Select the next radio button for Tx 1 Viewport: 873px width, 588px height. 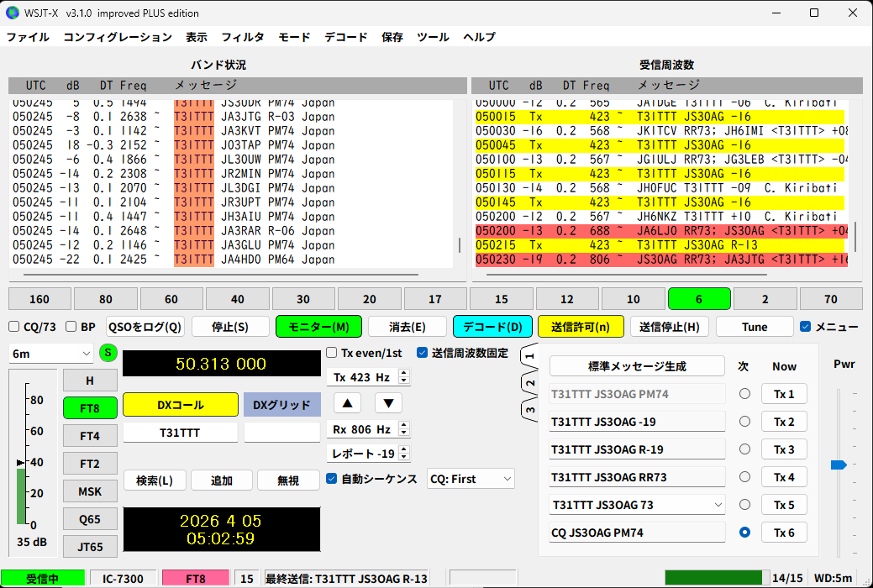(x=744, y=394)
